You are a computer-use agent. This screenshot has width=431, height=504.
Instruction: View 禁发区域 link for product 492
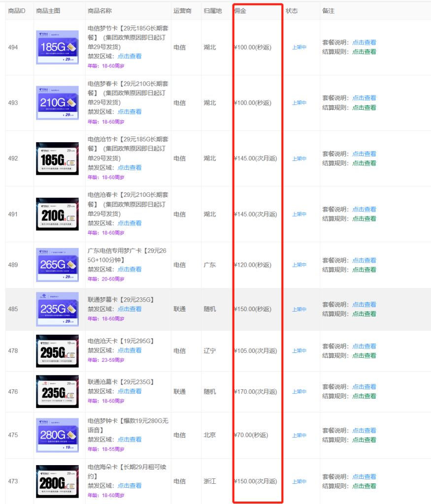click(x=130, y=168)
